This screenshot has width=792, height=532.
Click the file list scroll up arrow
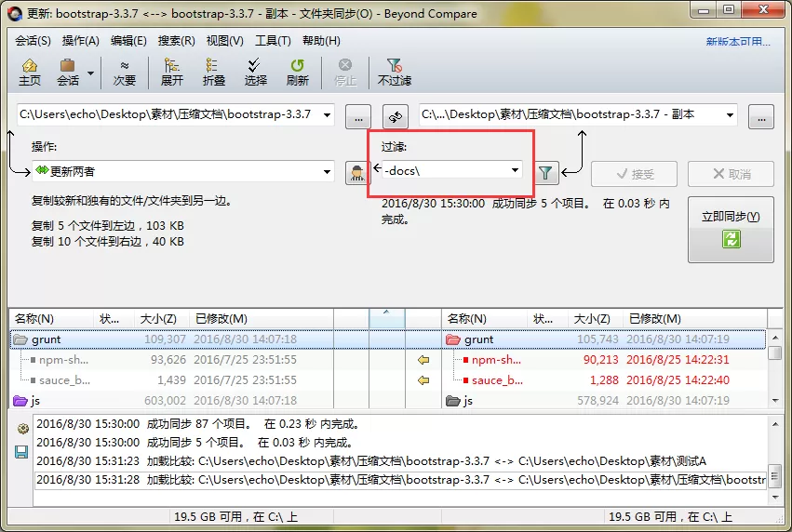click(x=775, y=337)
